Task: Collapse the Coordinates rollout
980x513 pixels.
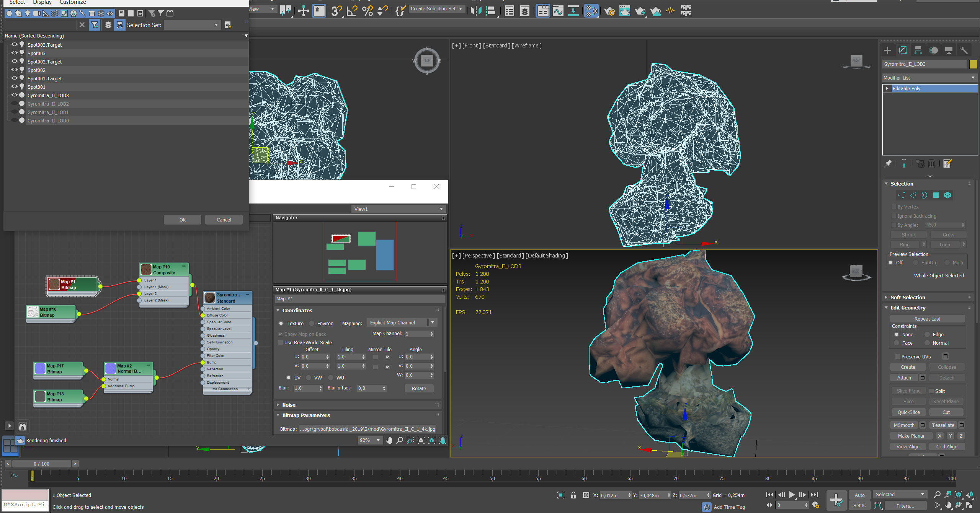Action: pos(297,310)
